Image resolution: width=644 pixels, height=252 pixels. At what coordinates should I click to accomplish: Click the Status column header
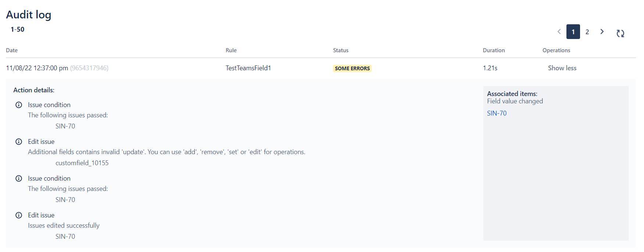341,50
